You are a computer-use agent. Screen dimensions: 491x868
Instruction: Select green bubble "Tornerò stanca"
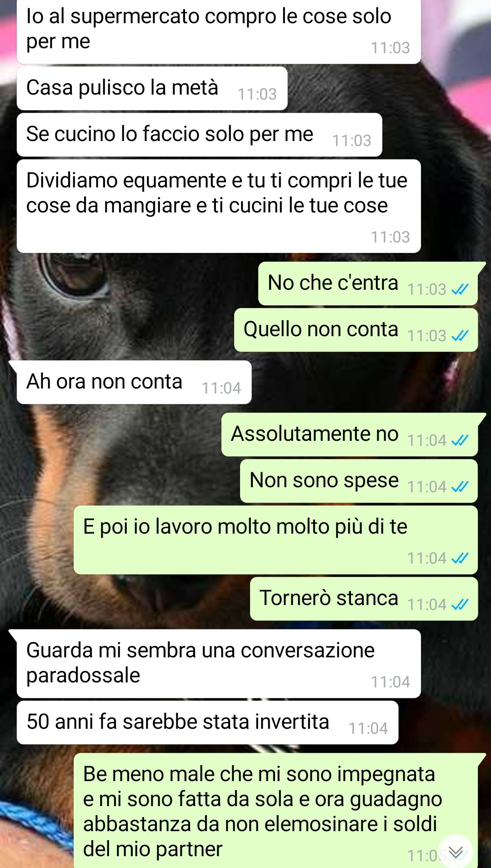[x=364, y=599]
